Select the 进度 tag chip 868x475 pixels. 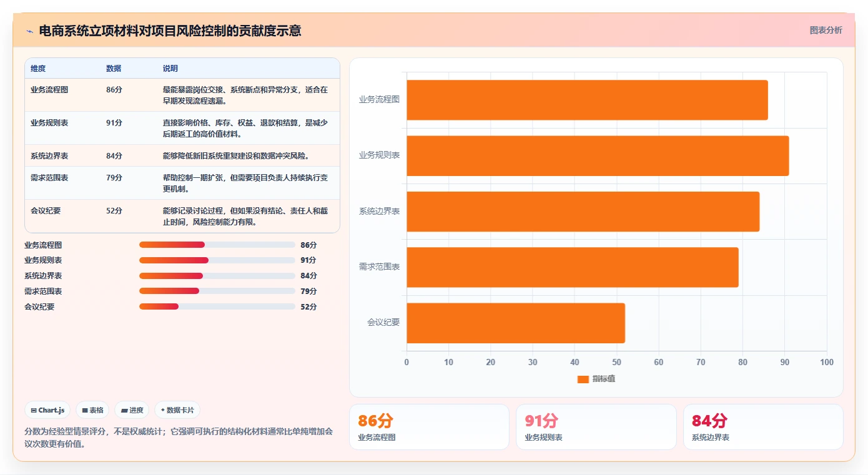[132, 410]
